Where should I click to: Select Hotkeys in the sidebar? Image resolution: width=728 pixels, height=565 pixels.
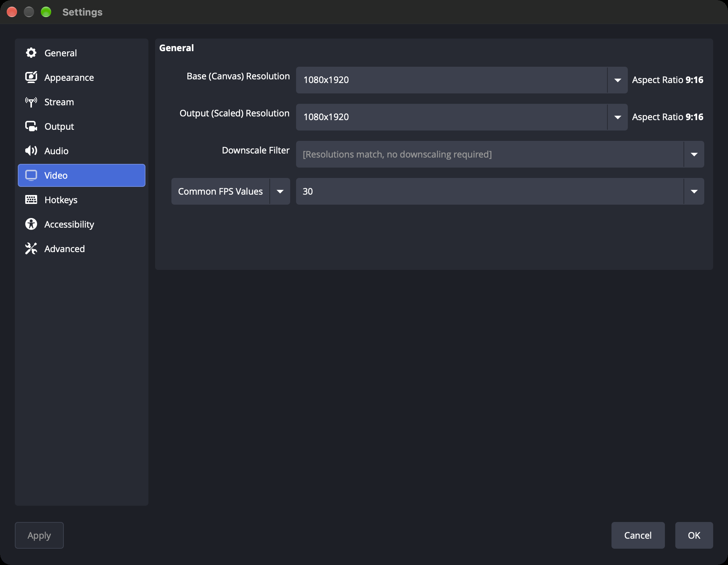click(82, 200)
